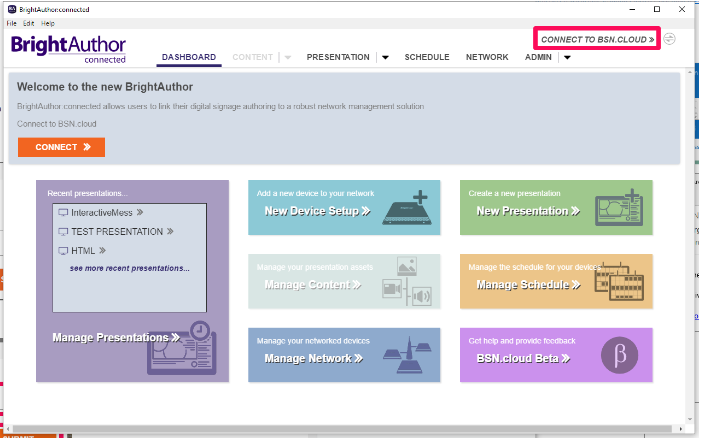Click the Recent presentations label

88,194
